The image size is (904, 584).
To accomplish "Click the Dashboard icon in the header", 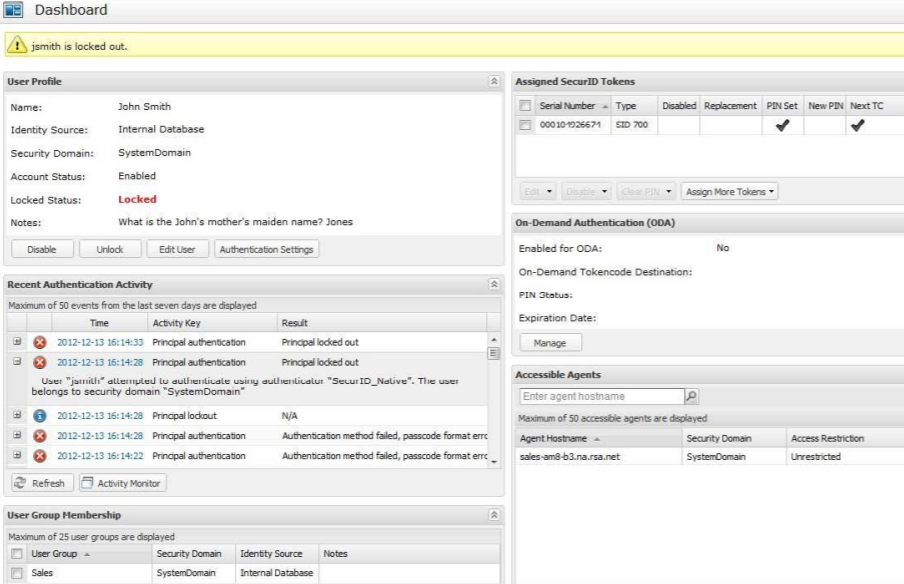I will 14,10.
